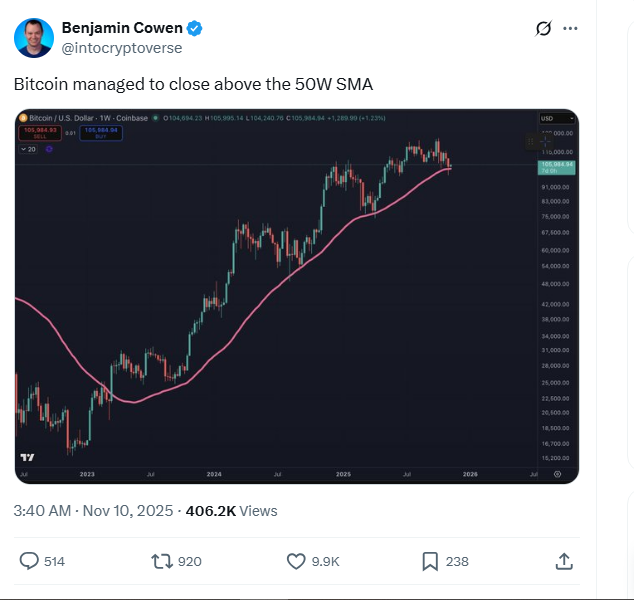Open the USD currency dropdown on chart
Viewport: 634px width, 600px height.
(550, 118)
